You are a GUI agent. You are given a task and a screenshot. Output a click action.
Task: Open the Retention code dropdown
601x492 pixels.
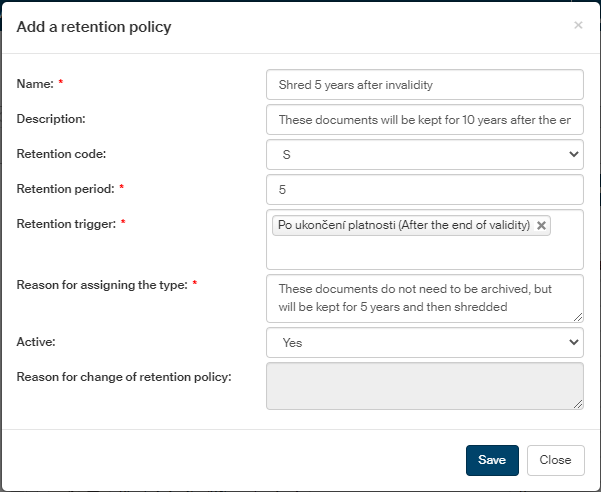click(x=425, y=154)
